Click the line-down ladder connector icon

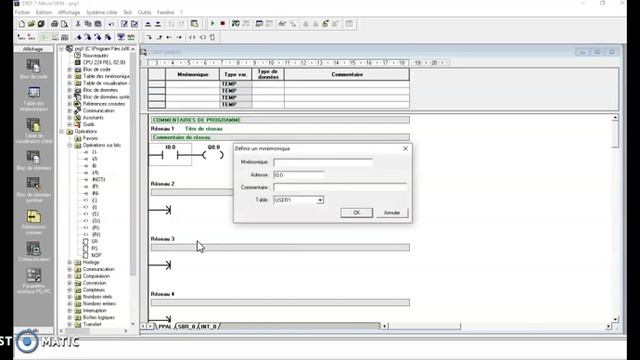tap(149, 37)
